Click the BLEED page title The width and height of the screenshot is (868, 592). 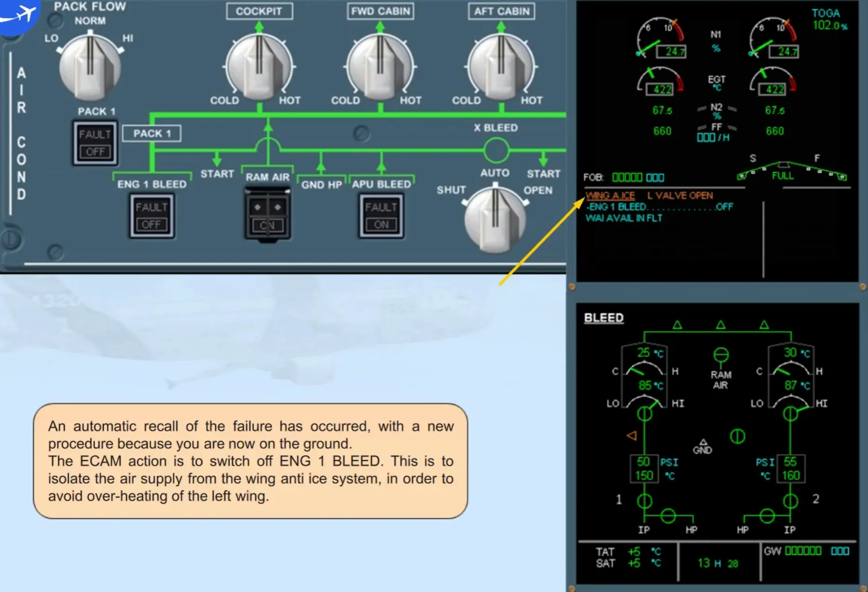pos(604,318)
